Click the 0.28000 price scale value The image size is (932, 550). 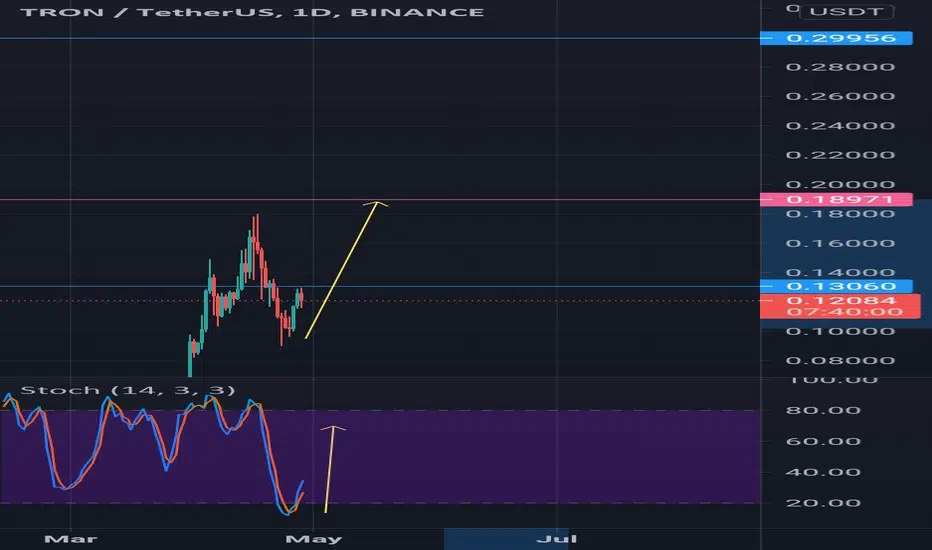[840, 67]
